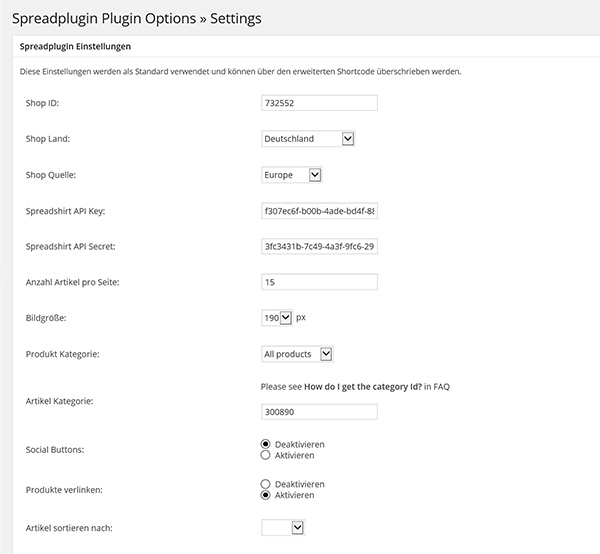Click the 'Shop Land:' label
The width and height of the screenshot is (600, 554).
pos(48,139)
